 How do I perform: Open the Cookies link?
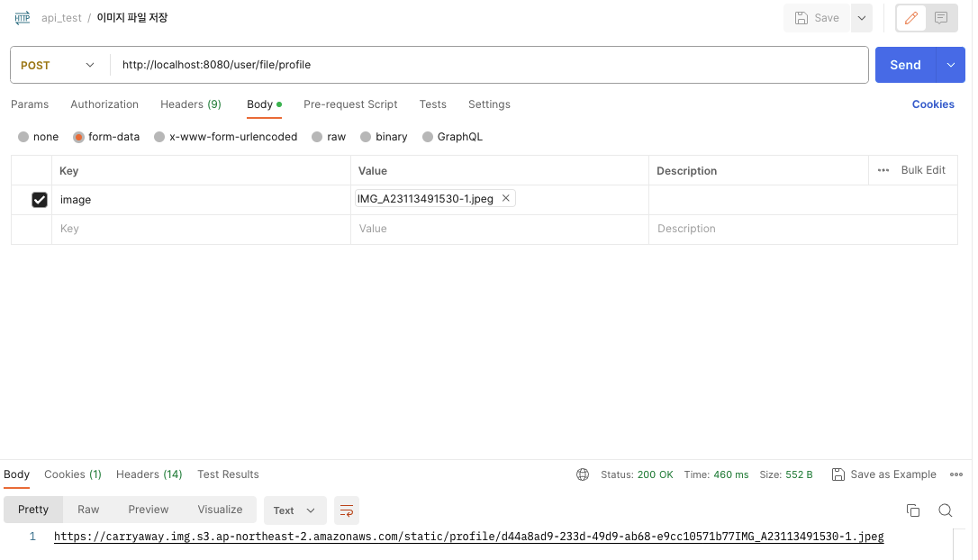click(x=932, y=104)
